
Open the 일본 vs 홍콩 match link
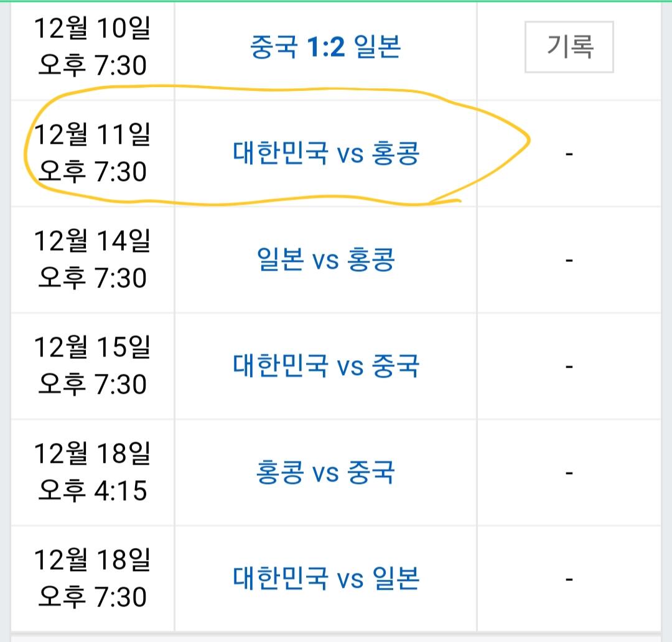click(x=325, y=259)
